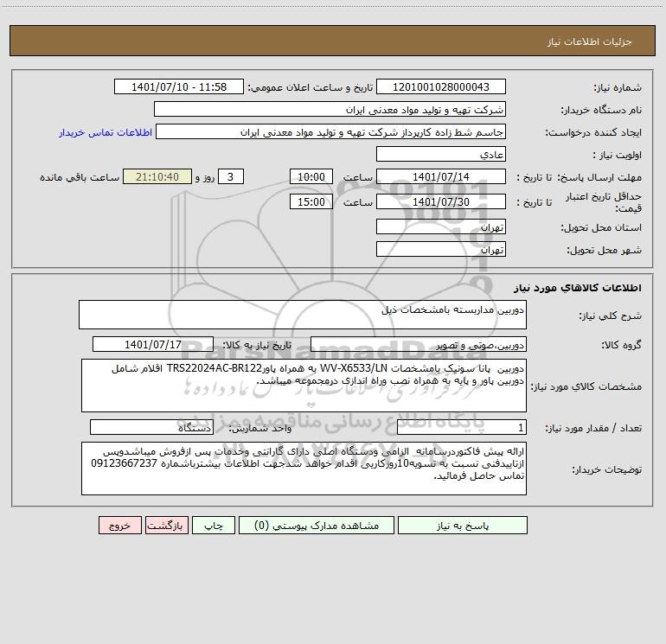Click the بازگشت back button
The image size is (666, 644).
(x=166, y=526)
